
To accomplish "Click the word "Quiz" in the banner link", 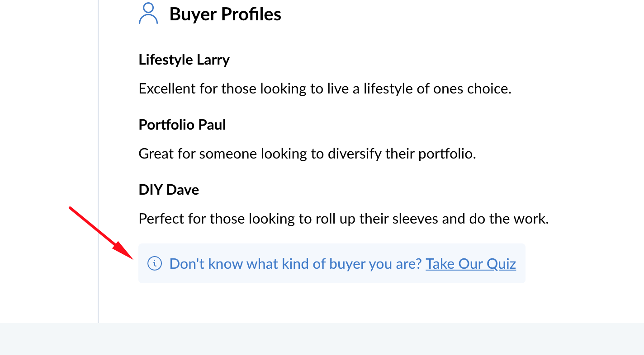I will click(x=501, y=264).
